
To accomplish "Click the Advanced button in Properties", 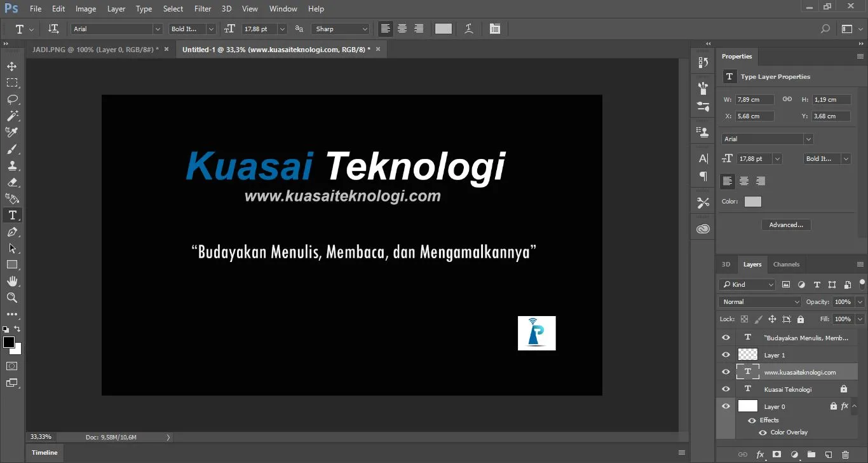I will tap(786, 225).
